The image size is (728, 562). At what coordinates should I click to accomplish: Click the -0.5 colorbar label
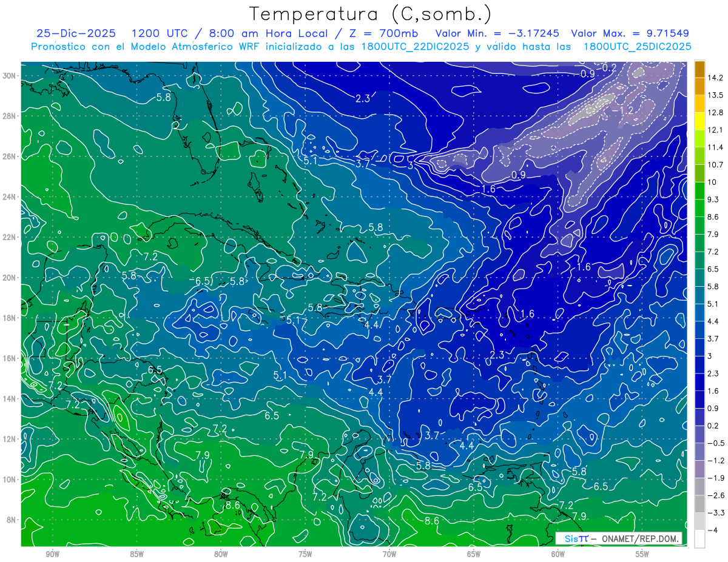coord(715,443)
